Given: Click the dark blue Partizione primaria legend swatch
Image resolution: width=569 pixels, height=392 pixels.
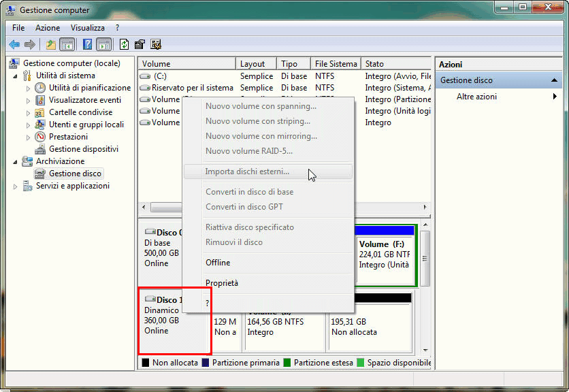Looking at the screenshot, I should [206, 363].
